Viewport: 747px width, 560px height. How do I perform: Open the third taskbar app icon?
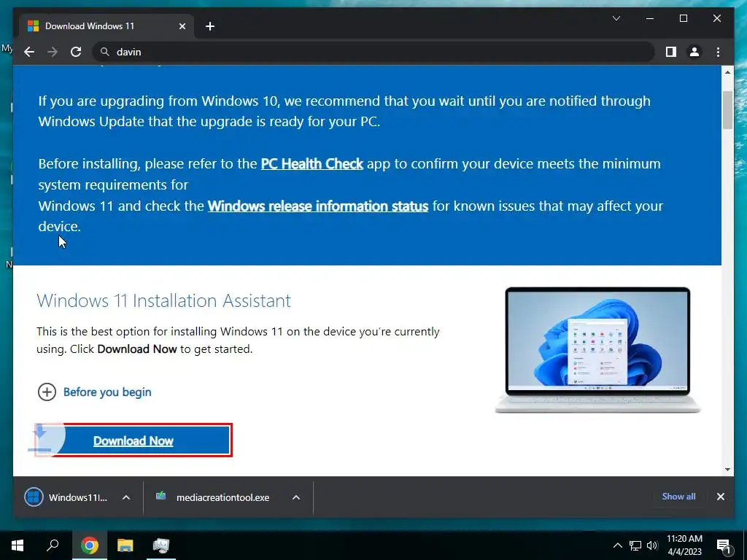point(161,545)
